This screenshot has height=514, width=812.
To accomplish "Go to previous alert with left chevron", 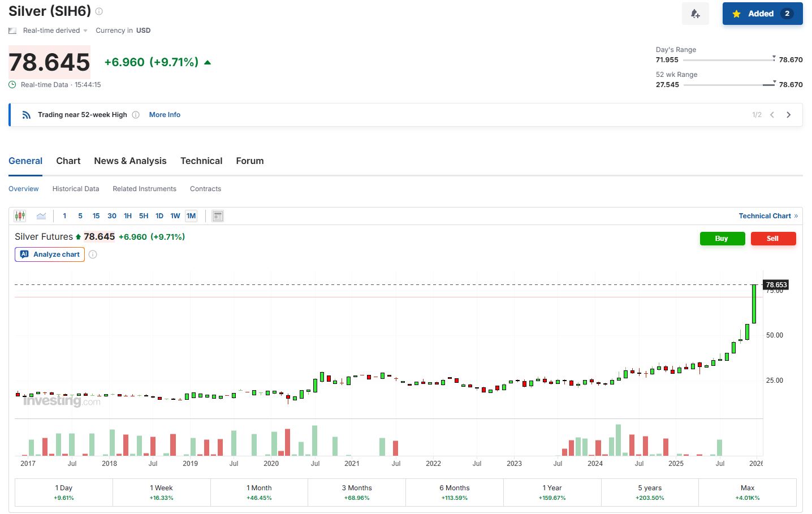I will click(x=772, y=115).
